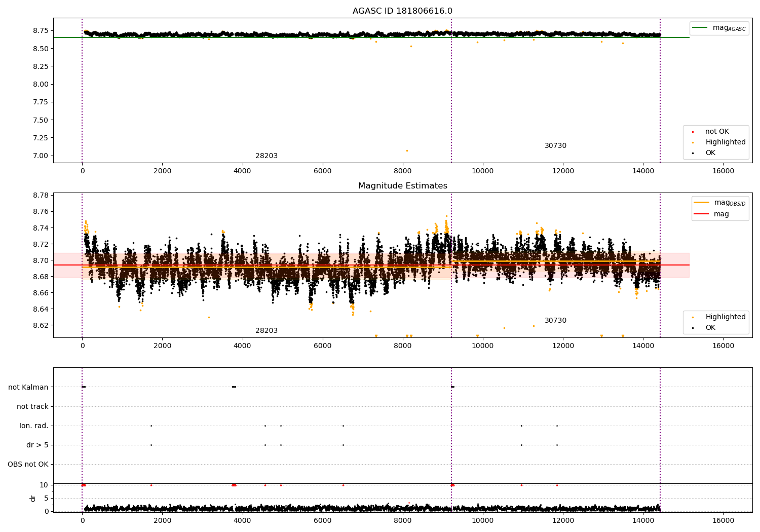Click the 'not Kalman' marker near time 3800

[234, 387]
